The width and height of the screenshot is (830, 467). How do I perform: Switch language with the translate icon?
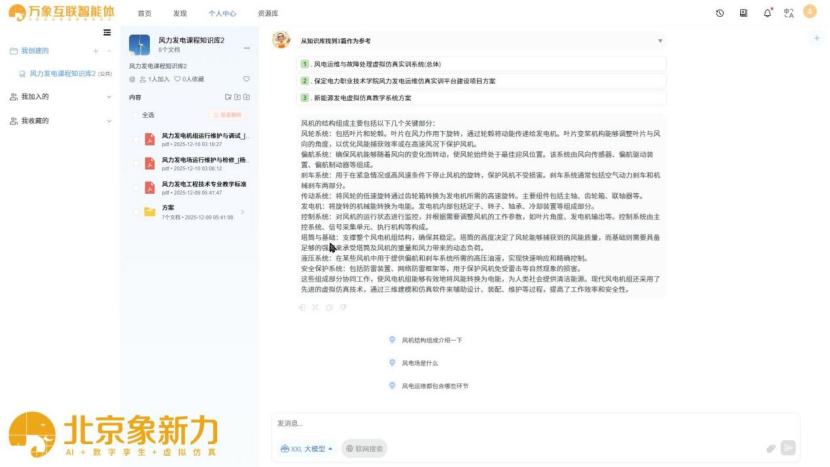(789, 13)
